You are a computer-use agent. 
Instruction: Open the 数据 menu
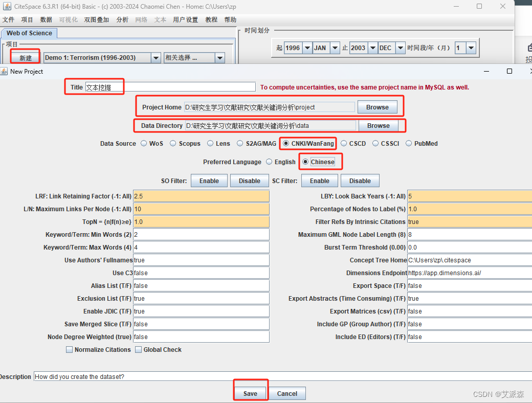click(46, 19)
